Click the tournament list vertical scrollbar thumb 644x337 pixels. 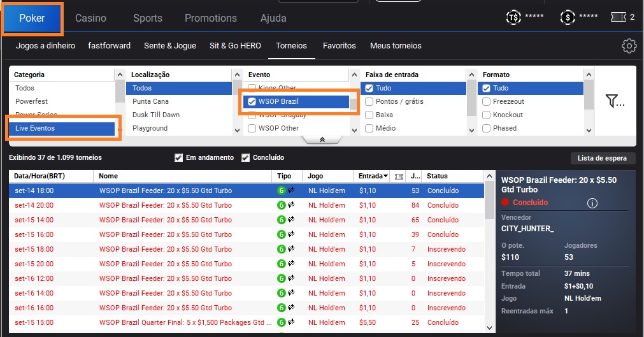pos(489,200)
